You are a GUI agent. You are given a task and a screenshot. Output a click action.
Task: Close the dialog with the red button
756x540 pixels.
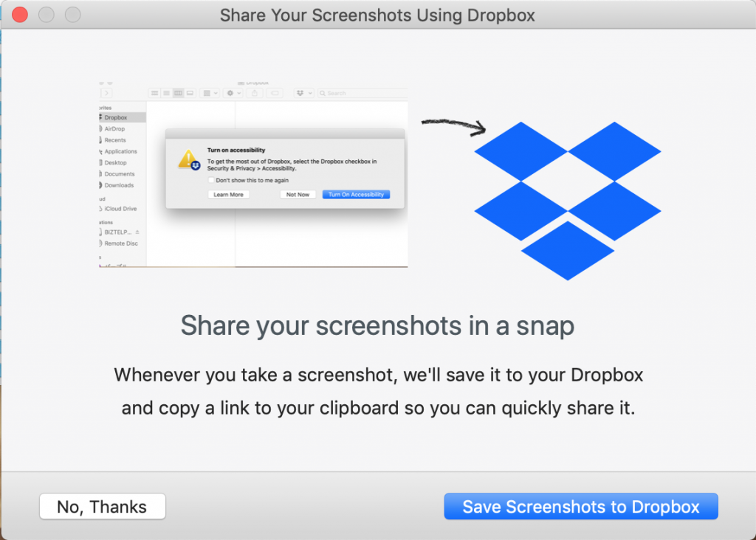pos(20,15)
